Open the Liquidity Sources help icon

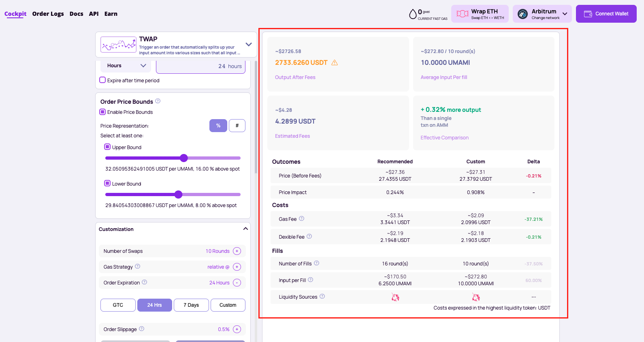322,296
